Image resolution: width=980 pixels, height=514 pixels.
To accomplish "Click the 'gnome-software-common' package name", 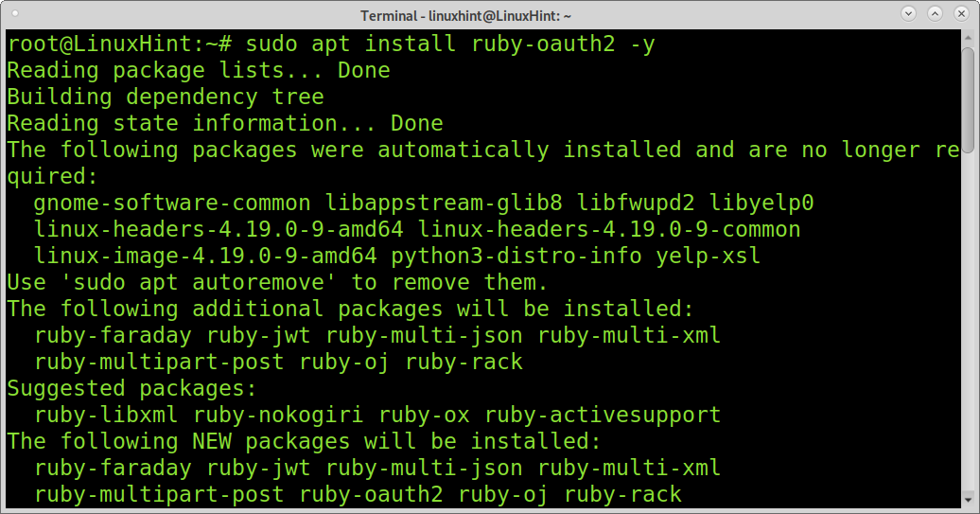I will [x=172, y=204].
